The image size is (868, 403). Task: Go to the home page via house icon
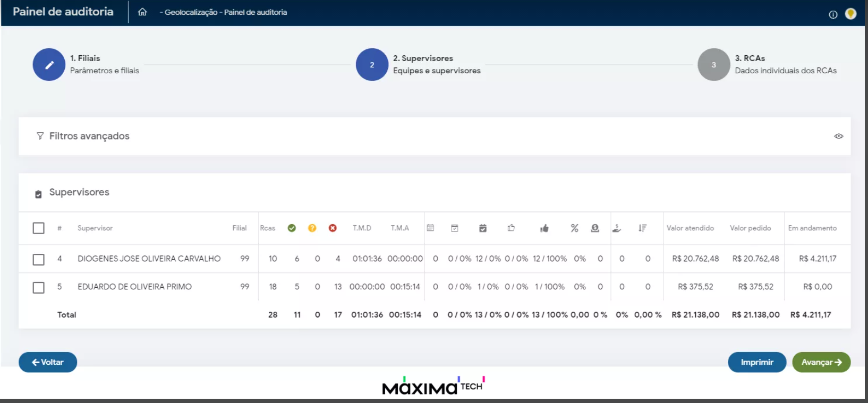142,12
